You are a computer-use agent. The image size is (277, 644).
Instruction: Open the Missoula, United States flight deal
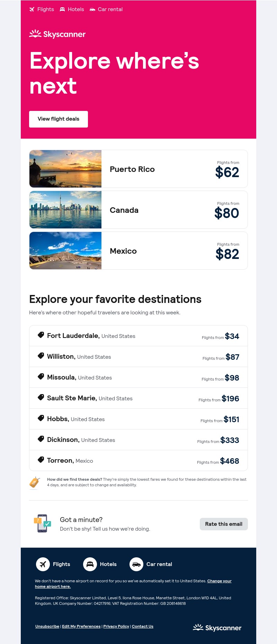click(x=138, y=377)
